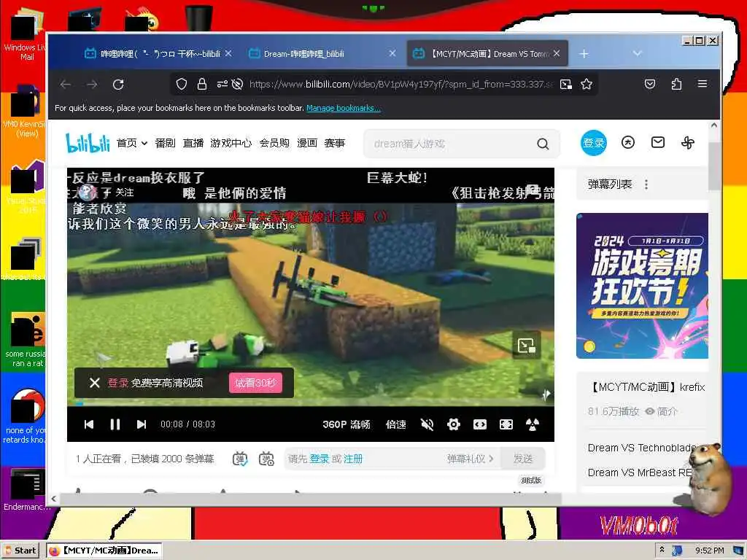Click the Manage bookmarks link
The image size is (747, 560).
click(x=344, y=108)
